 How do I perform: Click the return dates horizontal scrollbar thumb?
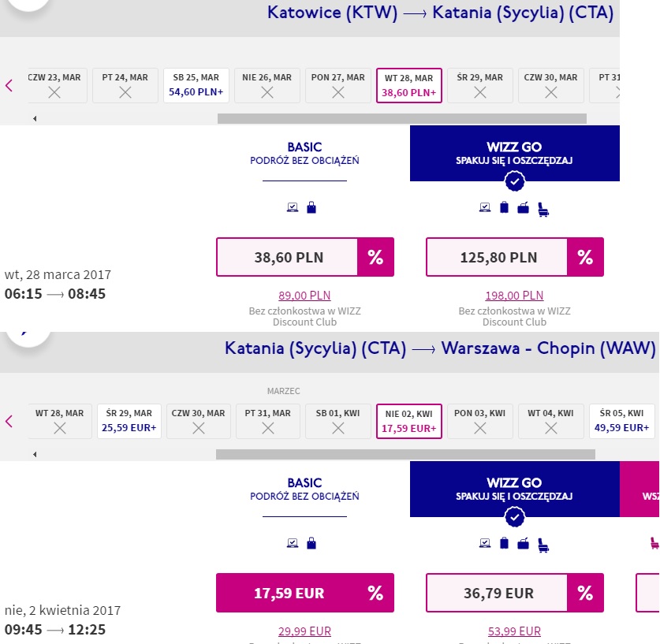(x=405, y=454)
